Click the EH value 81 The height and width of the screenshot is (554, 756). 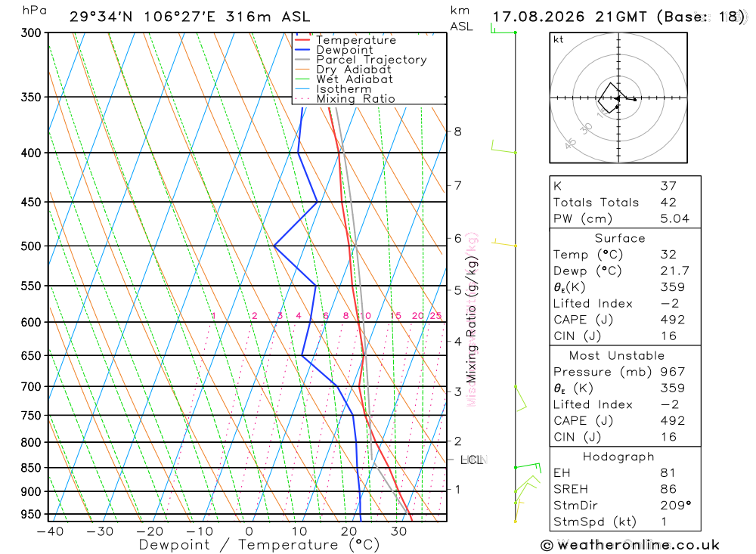[668, 473]
